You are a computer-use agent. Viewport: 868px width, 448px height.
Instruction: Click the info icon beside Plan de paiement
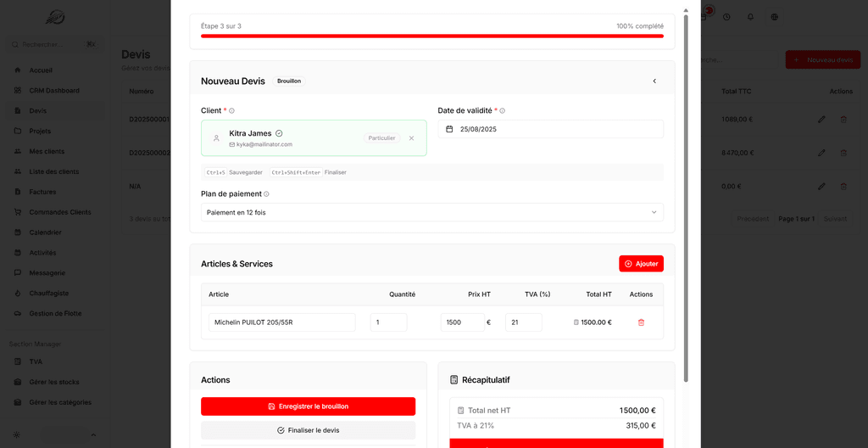coord(267,194)
